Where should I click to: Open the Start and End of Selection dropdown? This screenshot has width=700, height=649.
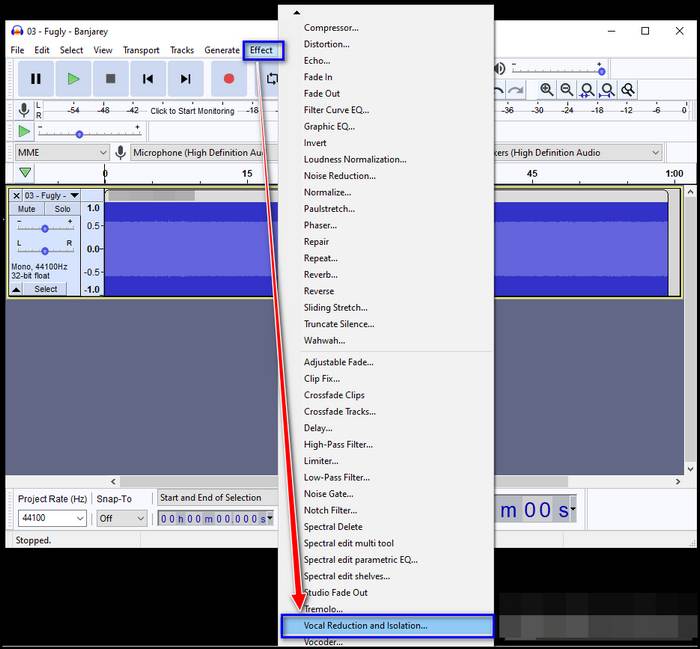tap(218, 497)
